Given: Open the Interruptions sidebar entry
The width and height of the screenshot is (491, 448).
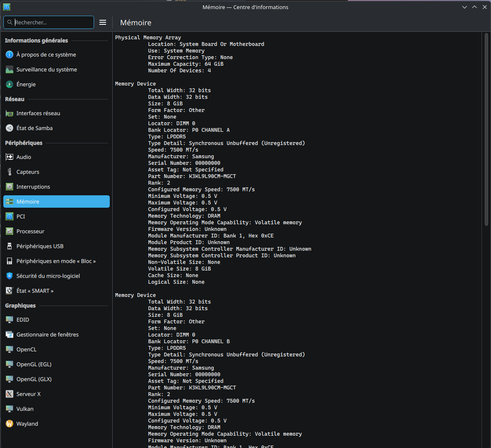Looking at the screenshot, I should point(57,187).
